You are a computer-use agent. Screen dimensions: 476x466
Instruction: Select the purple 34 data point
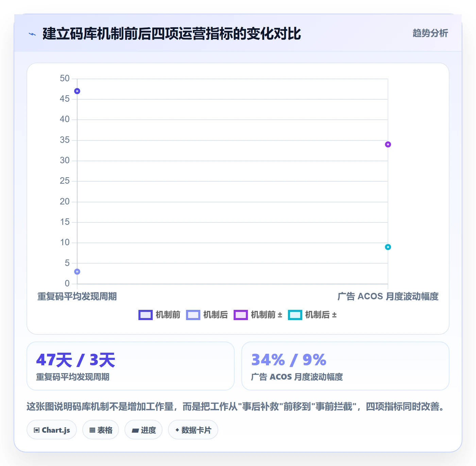(x=388, y=145)
